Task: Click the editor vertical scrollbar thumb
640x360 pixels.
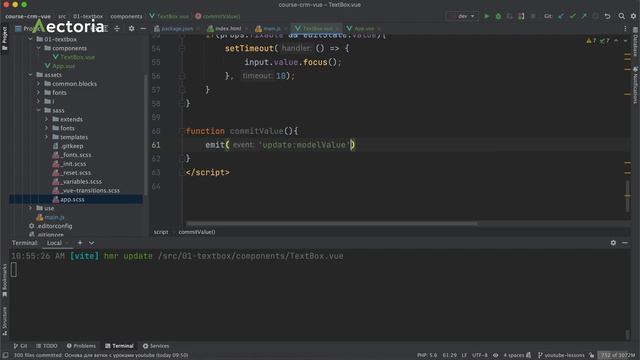Action: pyautogui.click(x=627, y=196)
